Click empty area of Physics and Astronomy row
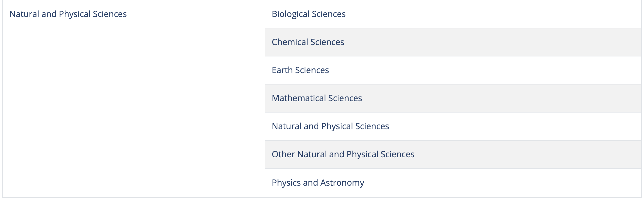Viewport: 644px width, 199px height. 500,183
